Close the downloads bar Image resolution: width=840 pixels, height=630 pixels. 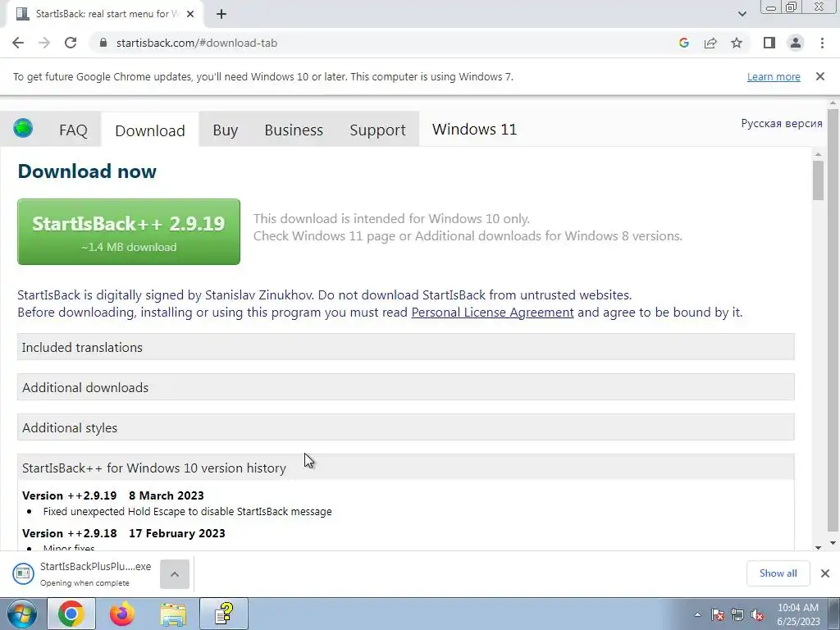pos(825,573)
